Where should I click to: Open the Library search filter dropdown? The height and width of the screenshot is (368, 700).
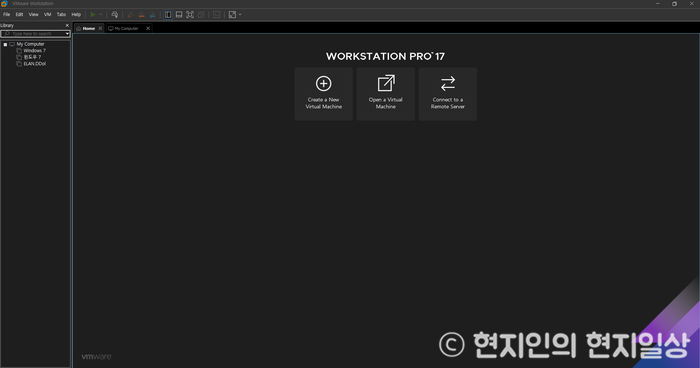point(67,33)
